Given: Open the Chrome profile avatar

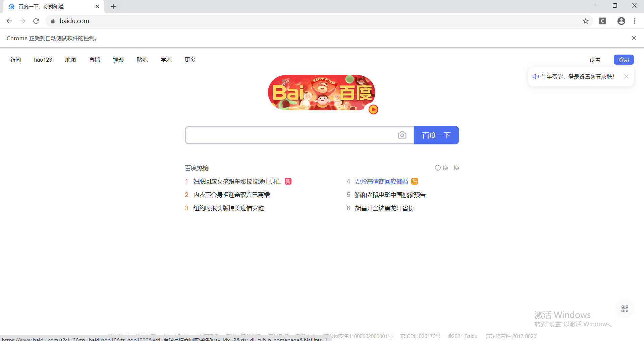Looking at the screenshot, I should (x=621, y=21).
